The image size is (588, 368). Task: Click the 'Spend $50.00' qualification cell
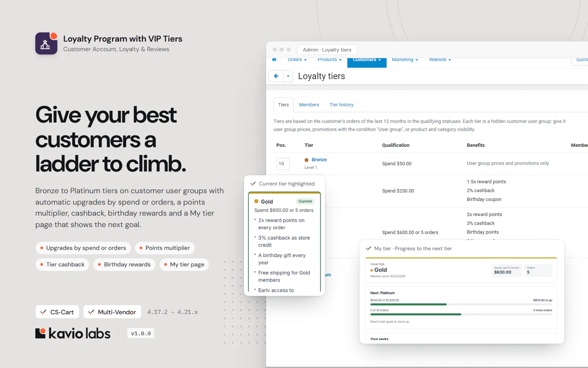[x=397, y=164]
